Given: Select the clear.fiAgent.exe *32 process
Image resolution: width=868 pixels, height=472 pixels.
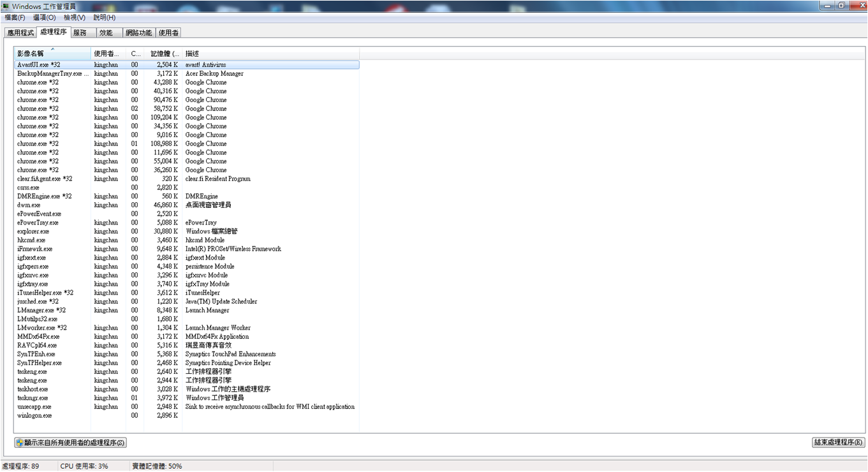Looking at the screenshot, I should [x=187, y=179].
